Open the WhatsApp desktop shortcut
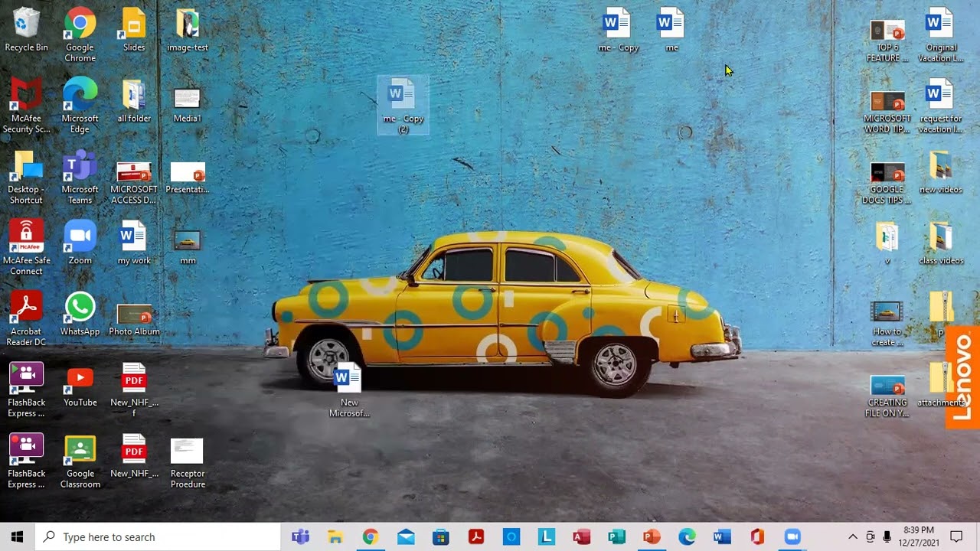 coord(80,315)
